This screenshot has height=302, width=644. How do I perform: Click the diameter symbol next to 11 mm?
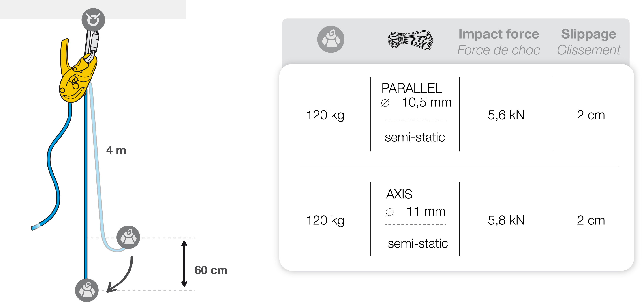click(x=389, y=212)
